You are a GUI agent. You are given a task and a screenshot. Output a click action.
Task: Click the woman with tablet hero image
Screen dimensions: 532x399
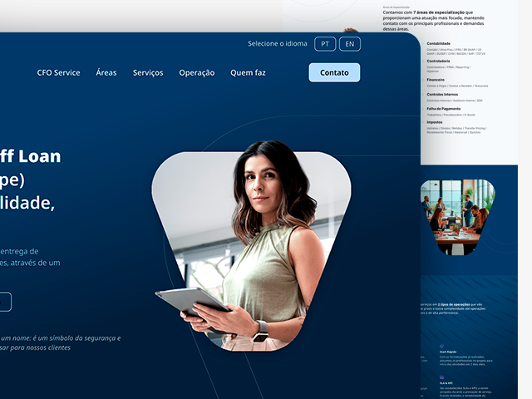pos(251,249)
